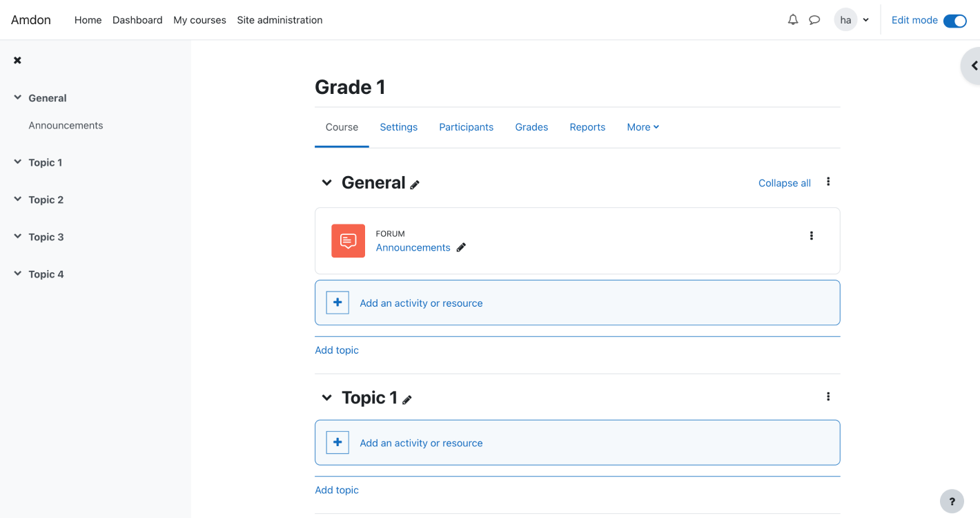Toggle Topic 2 chevron in course index
This screenshot has width=980, height=518.
[x=18, y=199]
